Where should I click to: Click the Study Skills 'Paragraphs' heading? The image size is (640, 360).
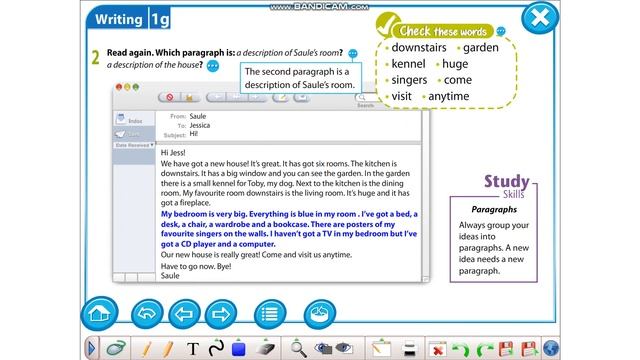click(494, 209)
